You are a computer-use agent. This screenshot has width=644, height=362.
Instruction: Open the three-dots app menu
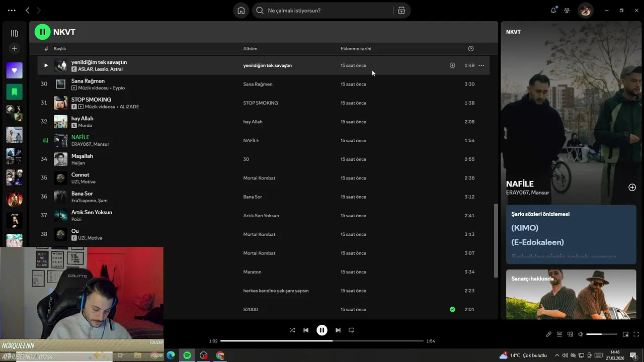[x=12, y=10]
